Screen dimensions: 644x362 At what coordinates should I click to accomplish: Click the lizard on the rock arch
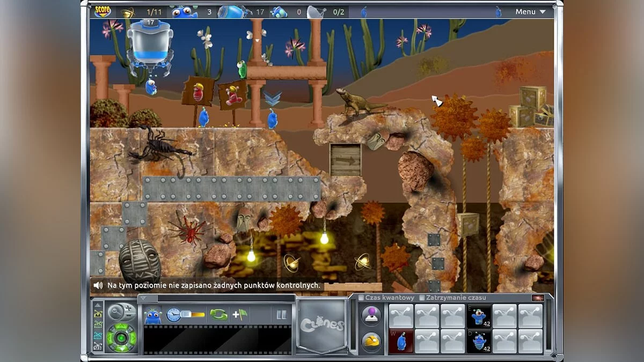358,102
